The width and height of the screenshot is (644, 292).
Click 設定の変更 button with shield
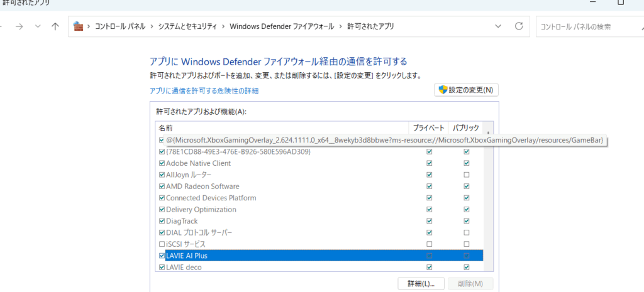tap(466, 90)
